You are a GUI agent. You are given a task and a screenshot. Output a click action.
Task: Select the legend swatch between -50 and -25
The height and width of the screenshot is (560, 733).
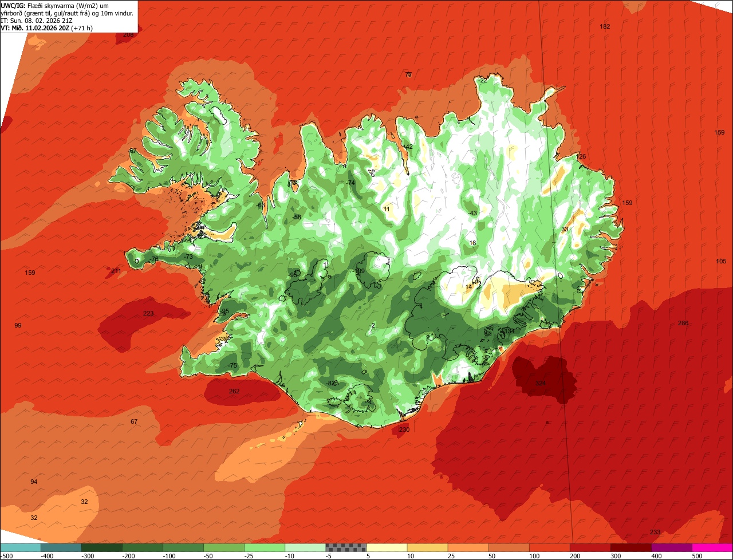(x=224, y=547)
